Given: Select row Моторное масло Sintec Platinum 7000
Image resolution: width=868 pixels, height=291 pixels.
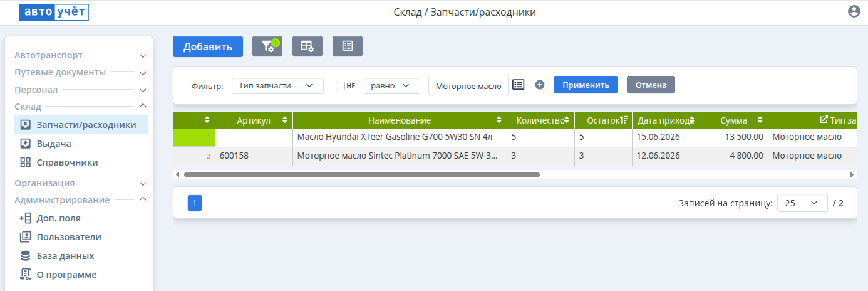Looking at the screenshot, I should click(515, 156).
